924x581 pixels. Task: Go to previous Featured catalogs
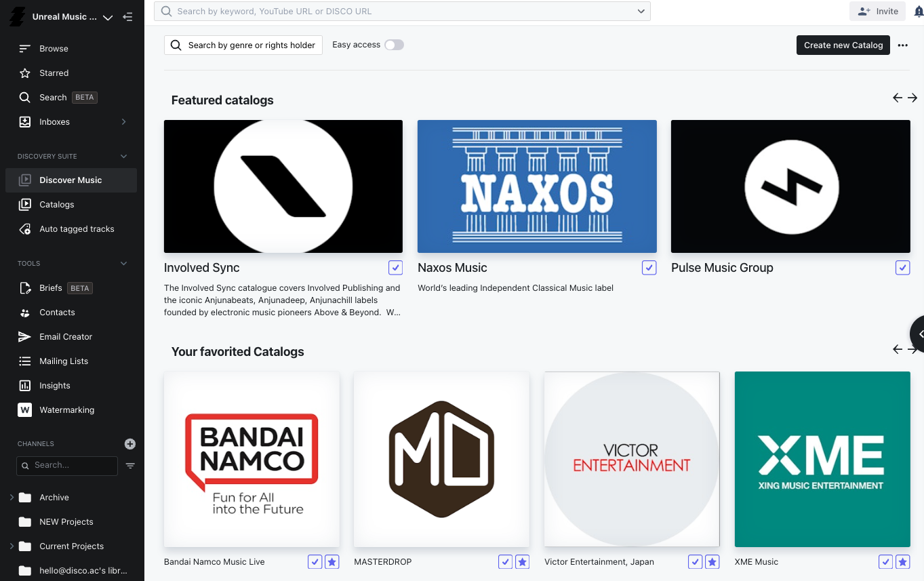(x=898, y=98)
